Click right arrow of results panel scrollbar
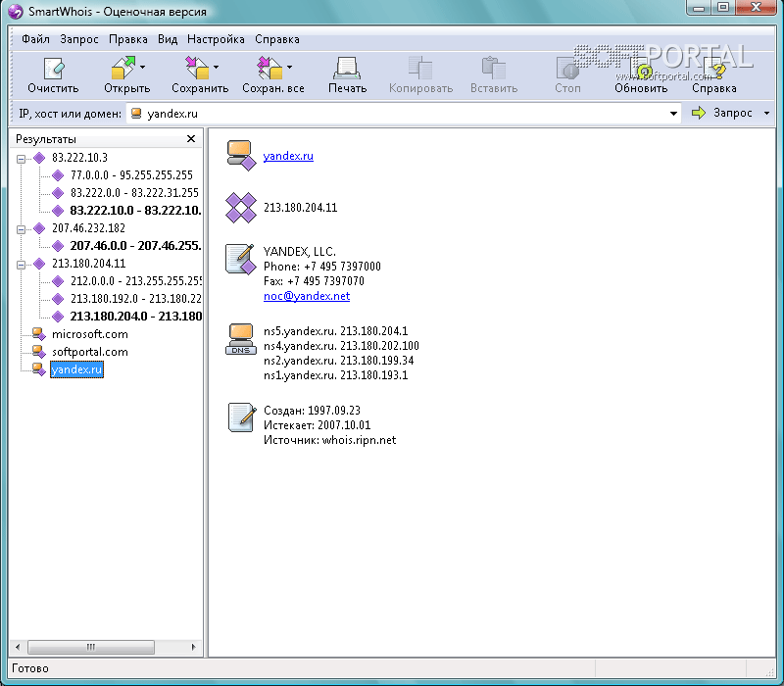Viewport: 784px width, 686px height. pos(193,647)
